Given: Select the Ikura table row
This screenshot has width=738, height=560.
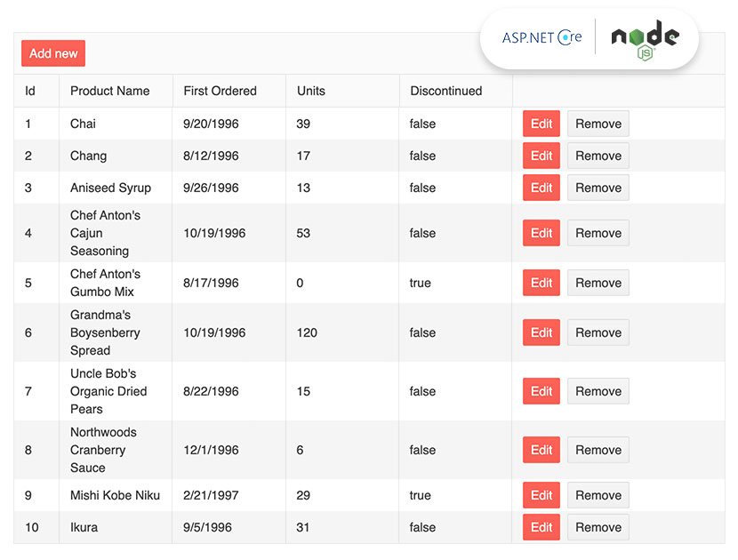Looking at the screenshot, I should coord(222,527).
